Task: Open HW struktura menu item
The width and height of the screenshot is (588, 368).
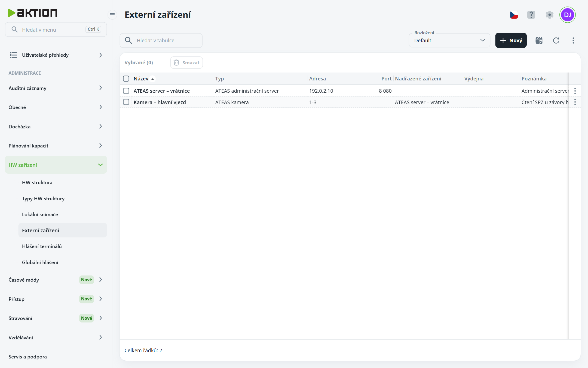Action: point(63,182)
